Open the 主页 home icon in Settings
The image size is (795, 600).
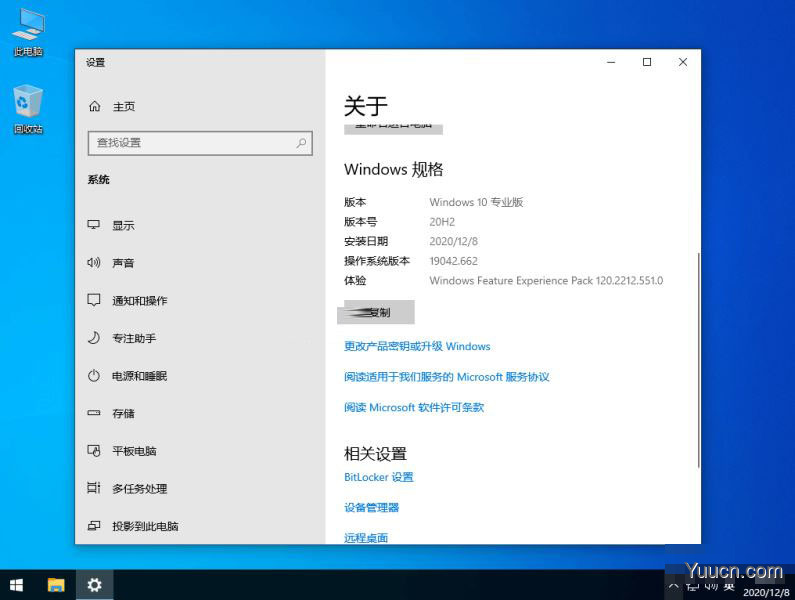(94, 106)
